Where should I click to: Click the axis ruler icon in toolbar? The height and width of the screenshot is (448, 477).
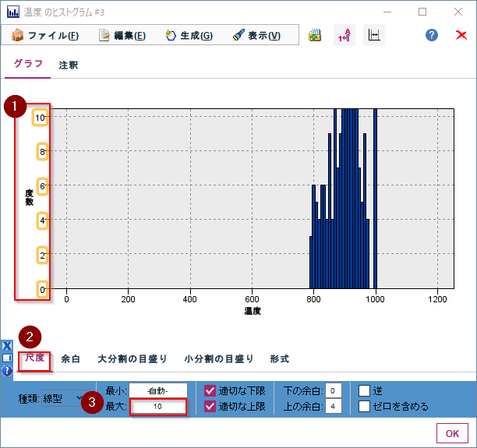pyautogui.click(x=374, y=35)
